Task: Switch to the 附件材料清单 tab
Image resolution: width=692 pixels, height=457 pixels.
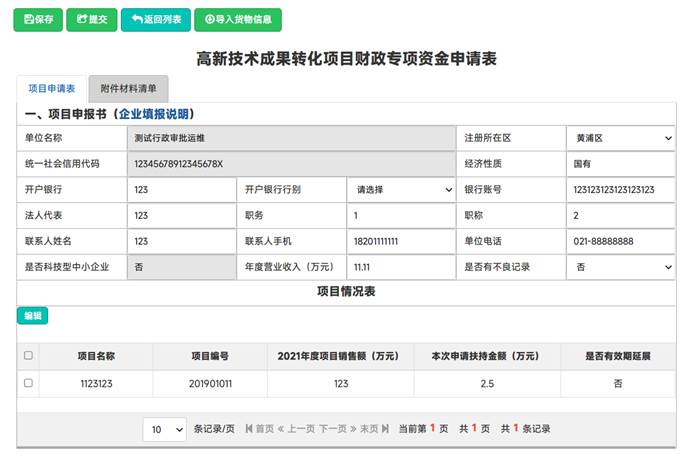Action: [128, 88]
